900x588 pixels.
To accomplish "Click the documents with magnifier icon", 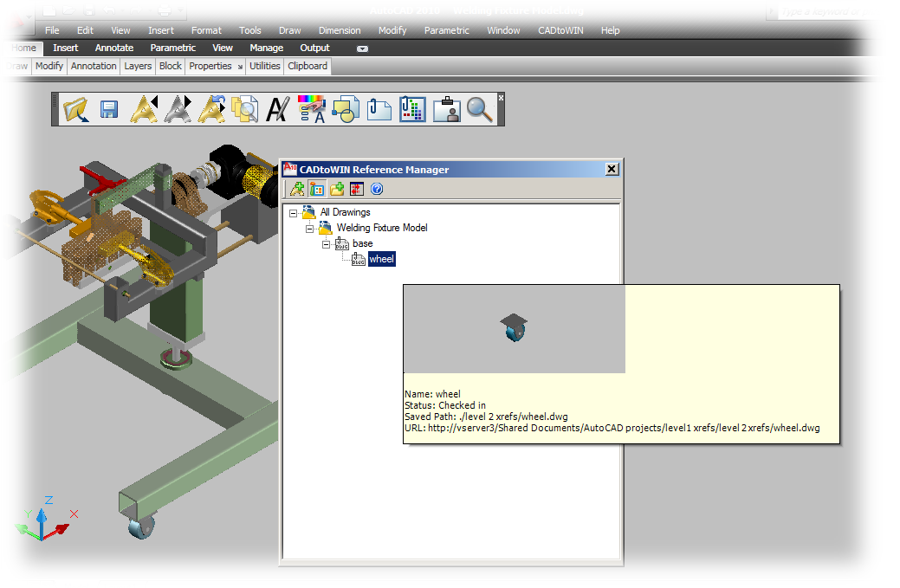I will point(244,109).
